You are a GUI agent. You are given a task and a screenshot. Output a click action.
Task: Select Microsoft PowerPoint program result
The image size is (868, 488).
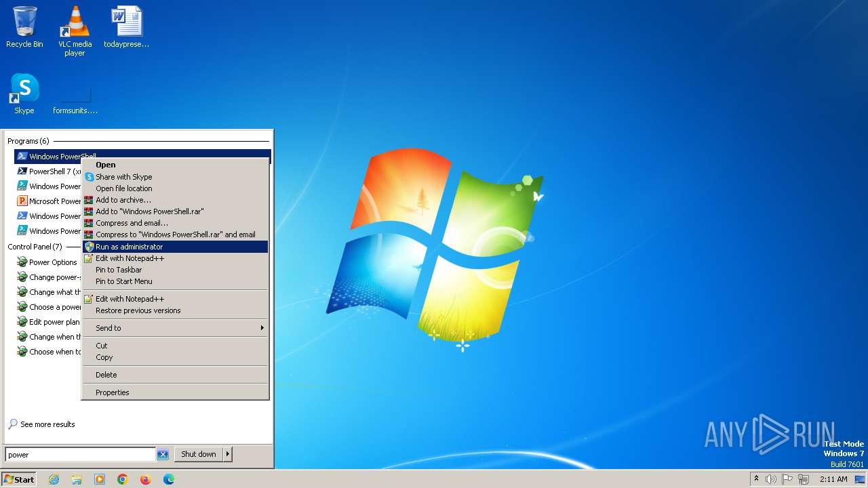(47, 201)
